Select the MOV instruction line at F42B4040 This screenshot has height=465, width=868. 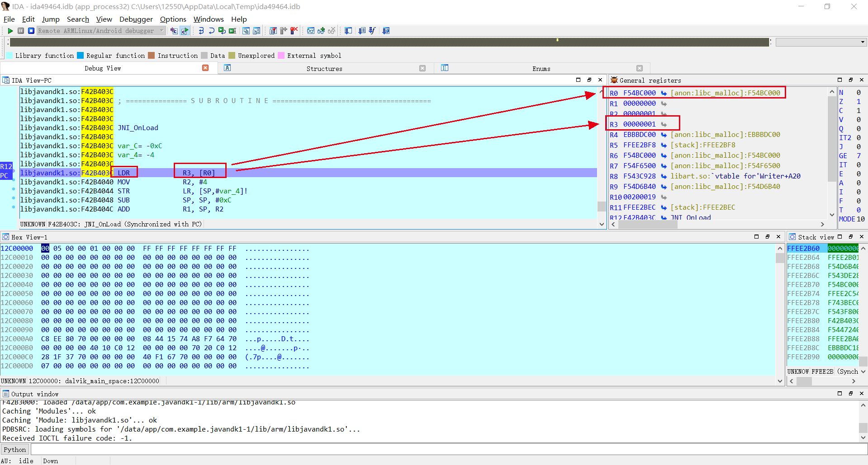123,182
